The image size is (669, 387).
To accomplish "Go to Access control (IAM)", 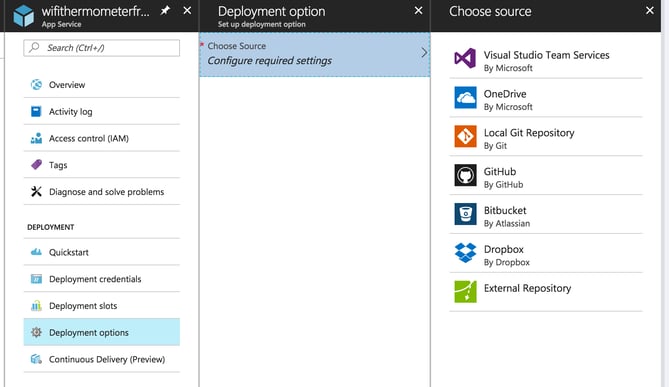I will pyautogui.click(x=102, y=138).
